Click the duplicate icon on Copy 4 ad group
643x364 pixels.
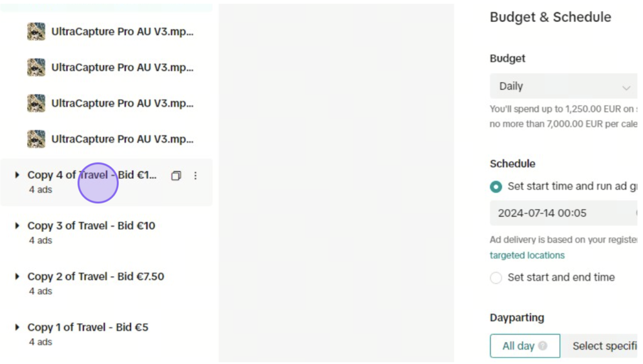[176, 176]
